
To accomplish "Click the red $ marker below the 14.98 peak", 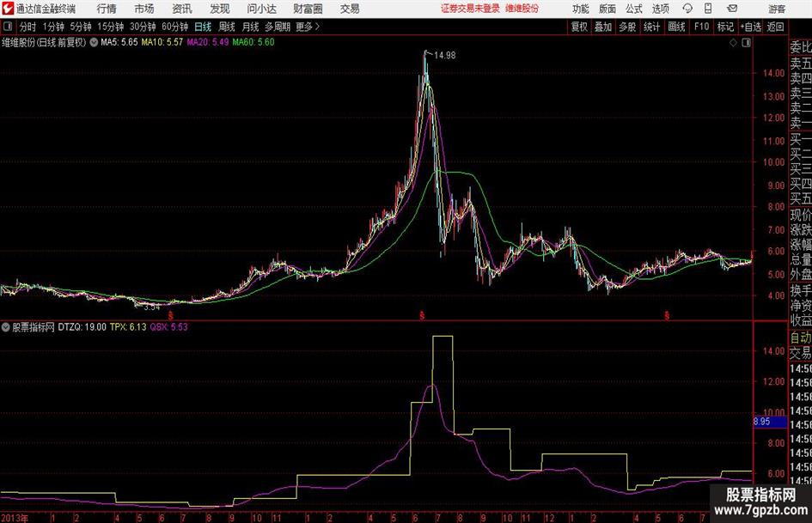I will click(422, 315).
